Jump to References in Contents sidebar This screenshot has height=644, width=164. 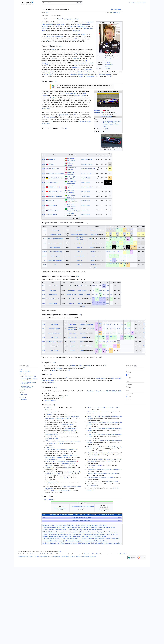(23, 397)
